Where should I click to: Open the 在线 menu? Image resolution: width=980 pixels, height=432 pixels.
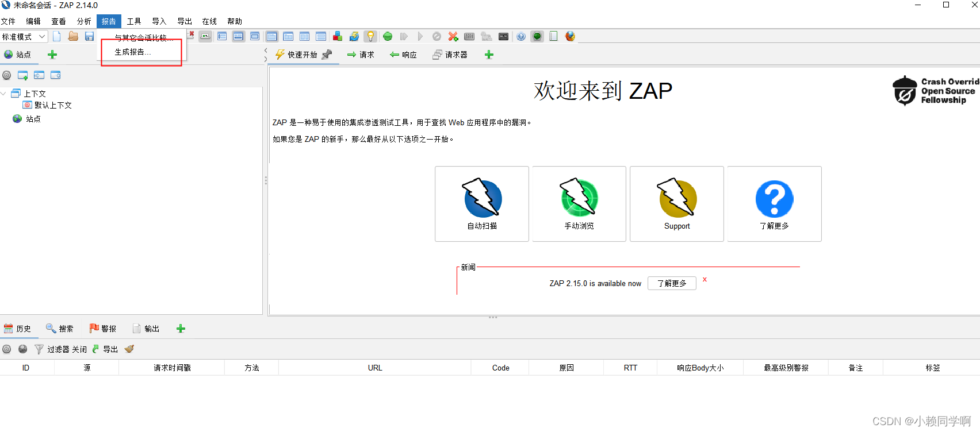pos(209,21)
